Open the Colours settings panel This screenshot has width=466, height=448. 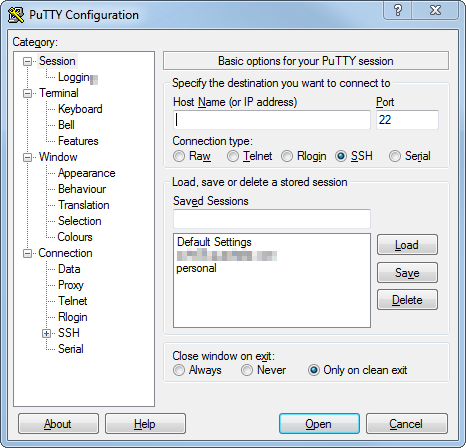tap(75, 237)
